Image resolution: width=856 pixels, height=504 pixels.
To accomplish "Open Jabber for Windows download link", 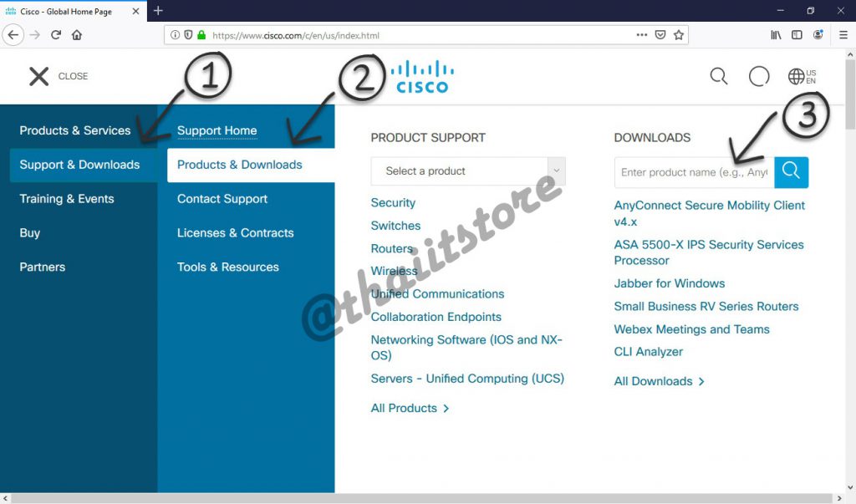I will click(x=670, y=283).
